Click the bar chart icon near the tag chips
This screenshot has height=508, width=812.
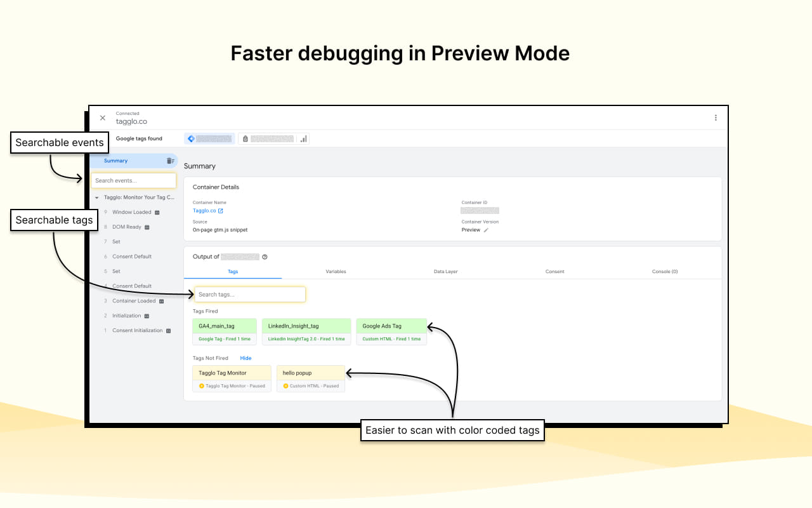pos(303,138)
